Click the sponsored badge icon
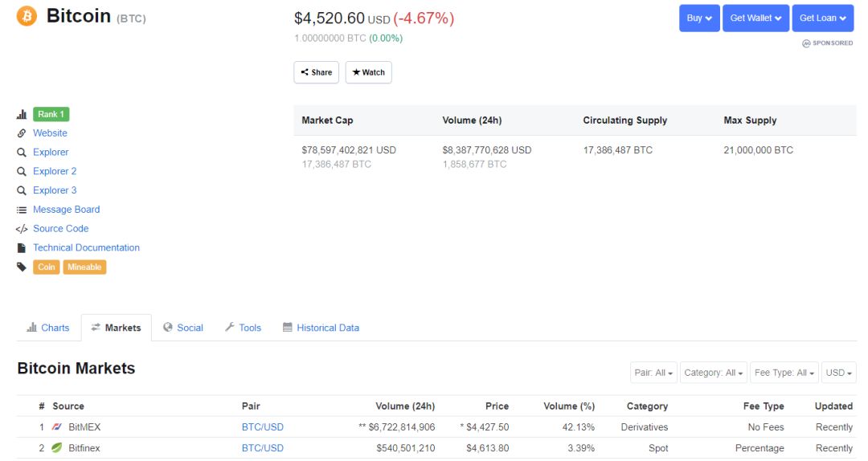This screenshot has height=461, width=868. tap(806, 43)
